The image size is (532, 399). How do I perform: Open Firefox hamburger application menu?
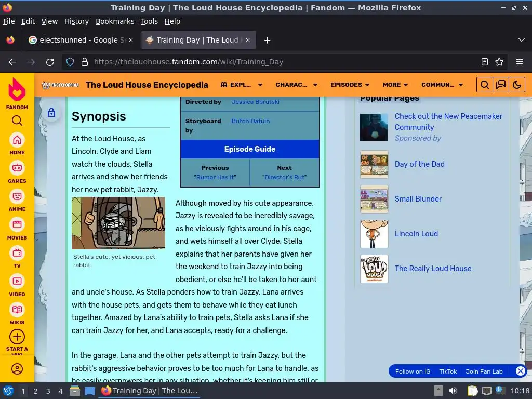pyautogui.click(x=520, y=62)
